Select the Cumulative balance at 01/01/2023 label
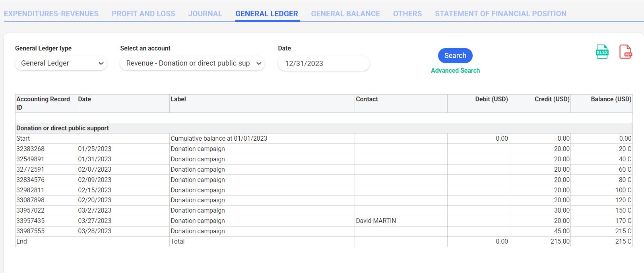The height and width of the screenshot is (273, 644). tap(219, 138)
